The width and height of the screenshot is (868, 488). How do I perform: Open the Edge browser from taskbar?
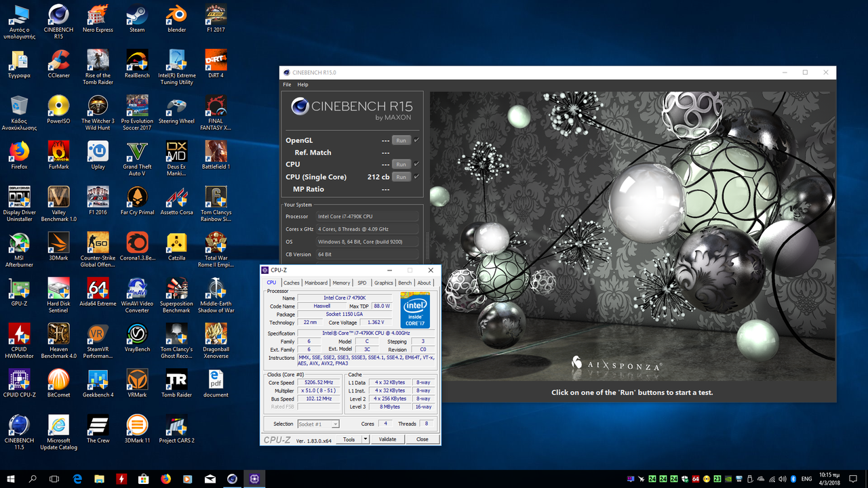[x=77, y=479]
